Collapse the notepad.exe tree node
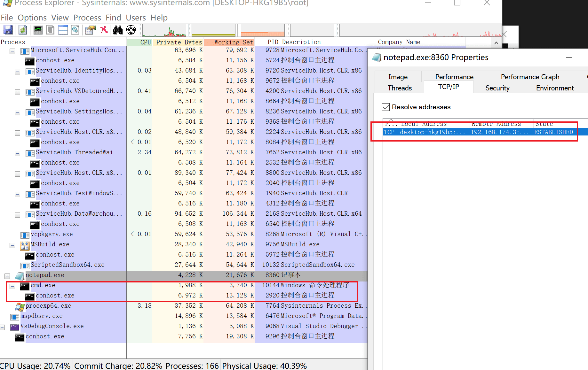 click(x=7, y=276)
